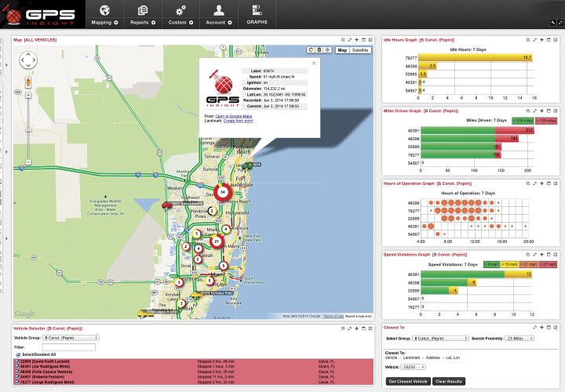
Task: Click the plus icon in Miles Driven panel
Action: [x=541, y=111]
